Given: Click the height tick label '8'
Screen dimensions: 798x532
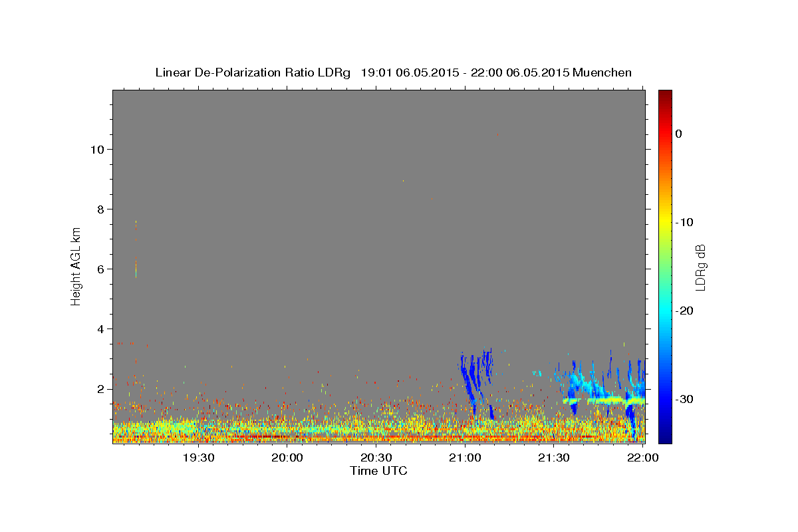Looking at the screenshot, I should pyautogui.click(x=100, y=209).
